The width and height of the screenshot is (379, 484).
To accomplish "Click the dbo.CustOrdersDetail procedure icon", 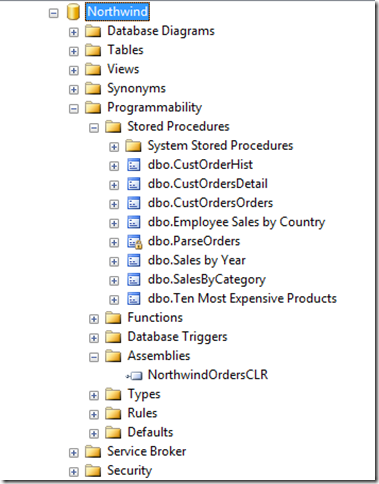I will [x=134, y=184].
